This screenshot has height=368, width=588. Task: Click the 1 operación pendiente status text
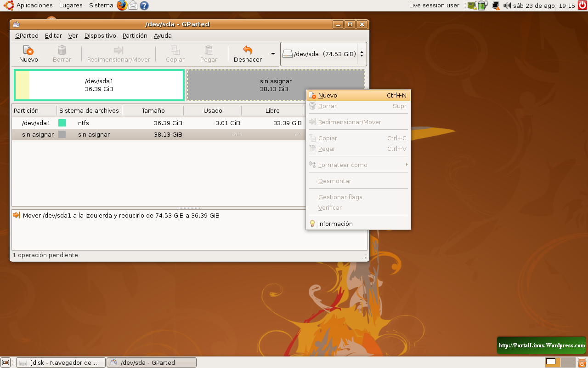45,255
